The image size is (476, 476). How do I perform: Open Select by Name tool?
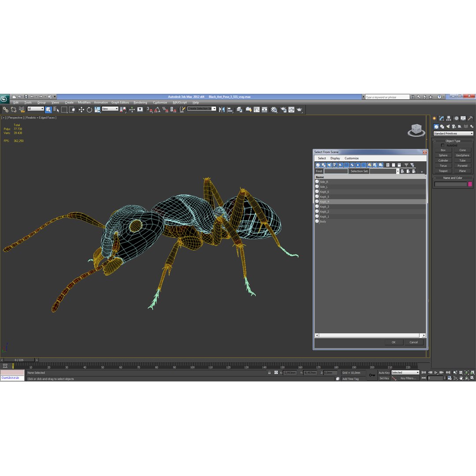click(56, 110)
